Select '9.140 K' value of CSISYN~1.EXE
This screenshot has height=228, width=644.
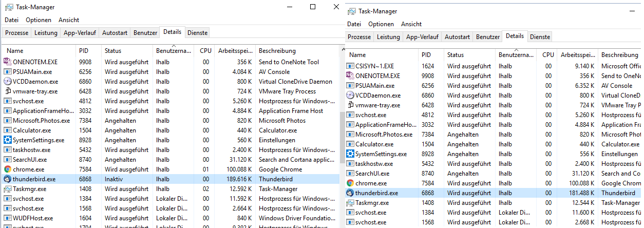click(x=585, y=66)
